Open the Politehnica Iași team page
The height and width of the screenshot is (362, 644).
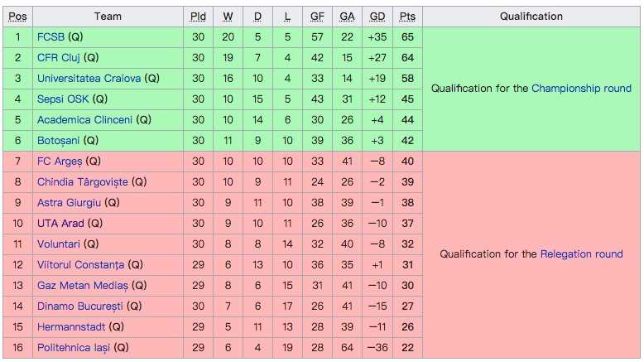coord(74,348)
